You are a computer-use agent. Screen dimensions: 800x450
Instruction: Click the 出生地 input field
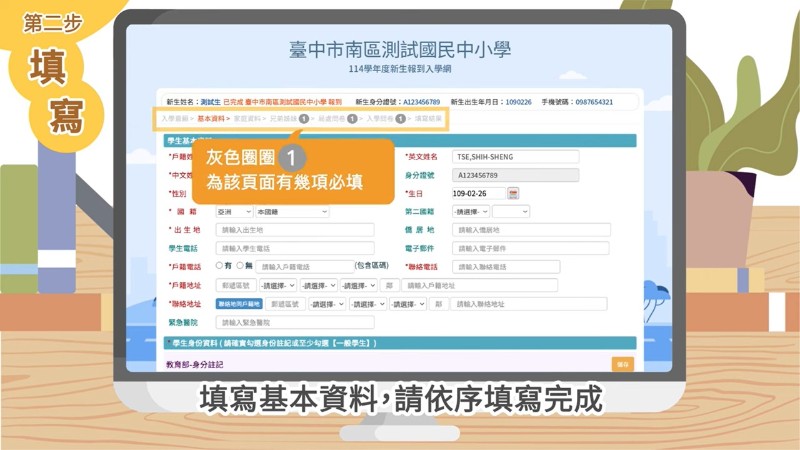tap(295, 230)
